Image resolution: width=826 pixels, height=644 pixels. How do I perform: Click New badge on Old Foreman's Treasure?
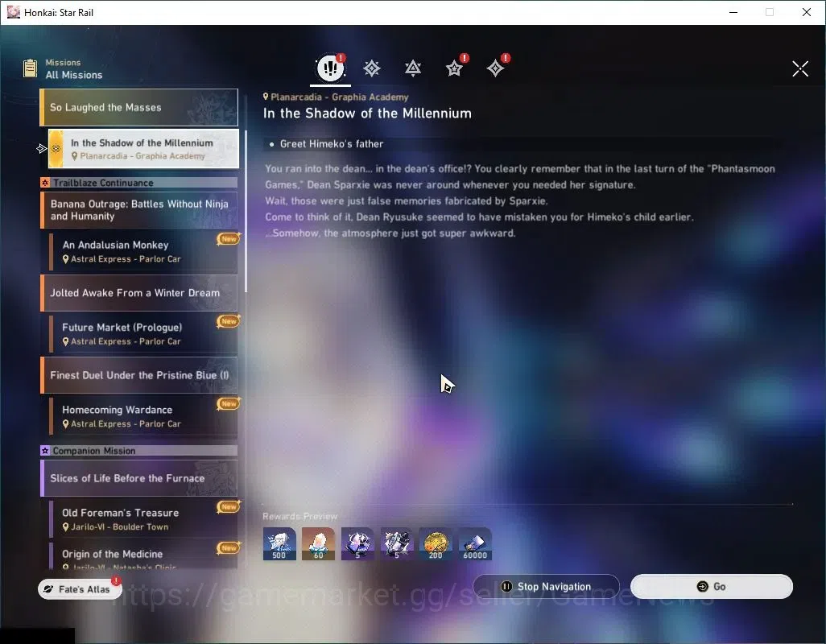pyautogui.click(x=229, y=506)
